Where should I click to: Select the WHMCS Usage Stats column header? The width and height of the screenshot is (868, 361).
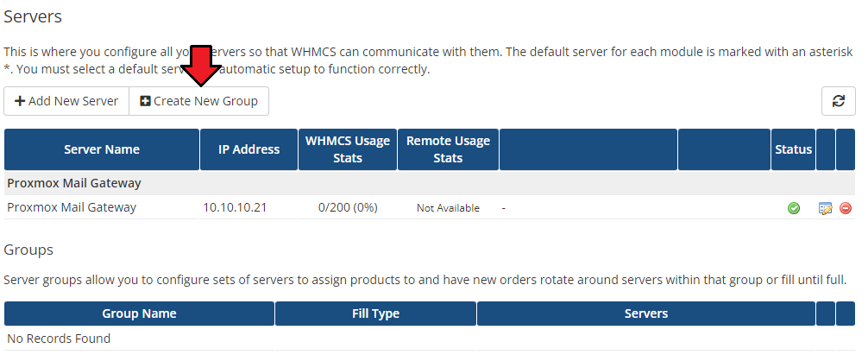click(348, 149)
